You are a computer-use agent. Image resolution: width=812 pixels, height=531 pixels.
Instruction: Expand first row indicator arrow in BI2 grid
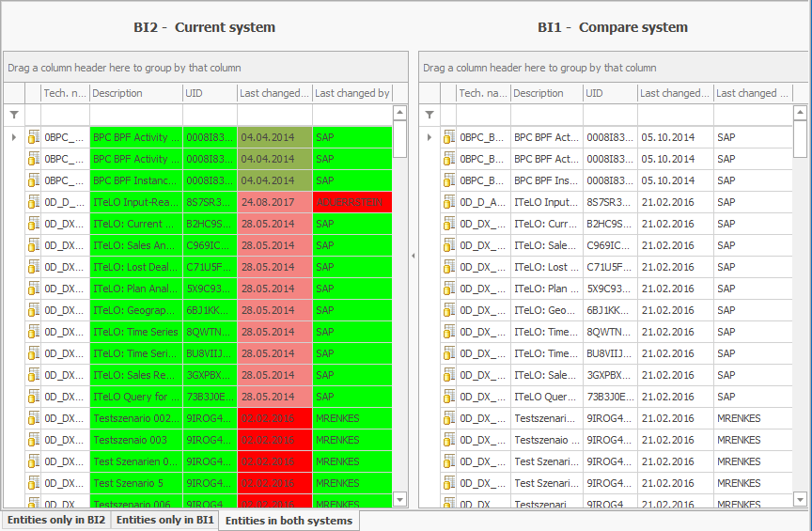[x=13, y=137]
